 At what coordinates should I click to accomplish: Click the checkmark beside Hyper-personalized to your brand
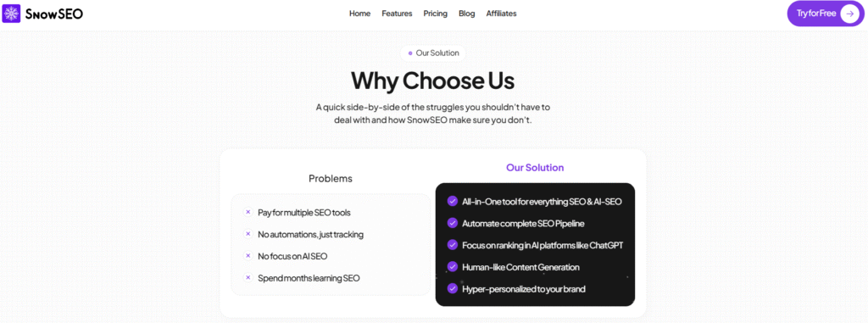453,288
